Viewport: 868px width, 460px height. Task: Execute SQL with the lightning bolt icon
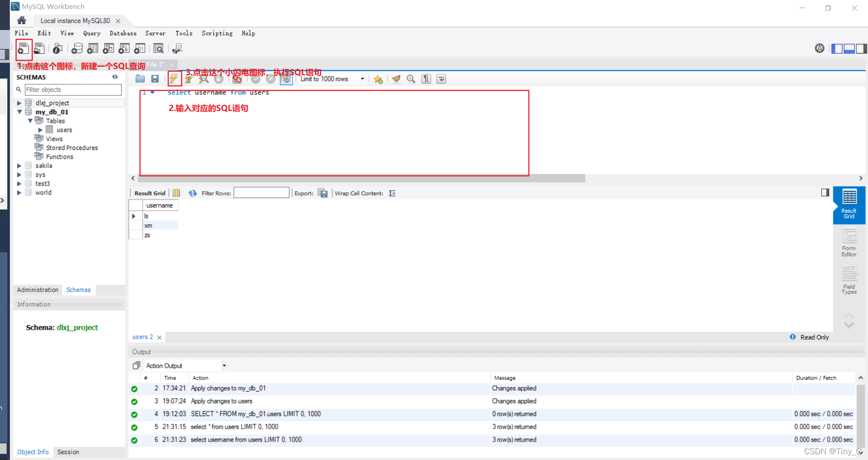click(x=174, y=79)
